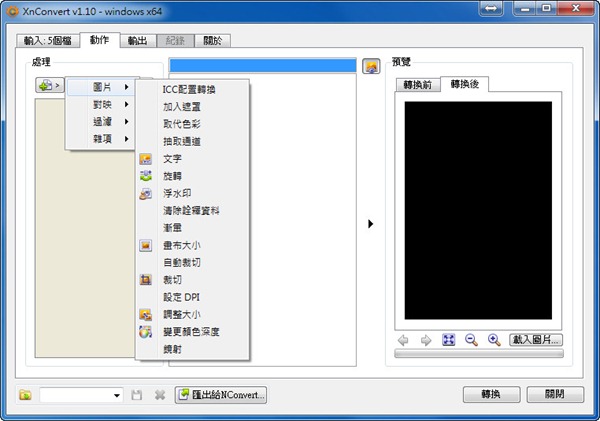This screenshot has width=600, height=421.
Task: Zoom in the preview
Action: [x=494, y=340]
